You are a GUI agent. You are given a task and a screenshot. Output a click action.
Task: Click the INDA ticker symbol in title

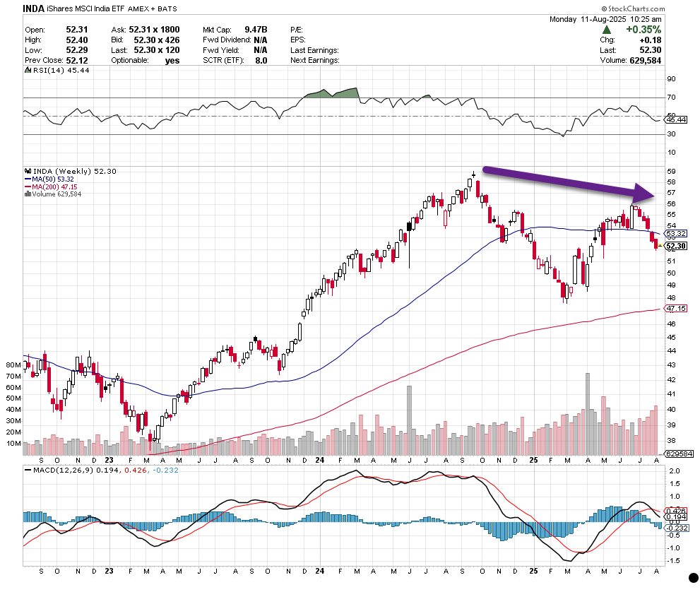tap(33, 8)
